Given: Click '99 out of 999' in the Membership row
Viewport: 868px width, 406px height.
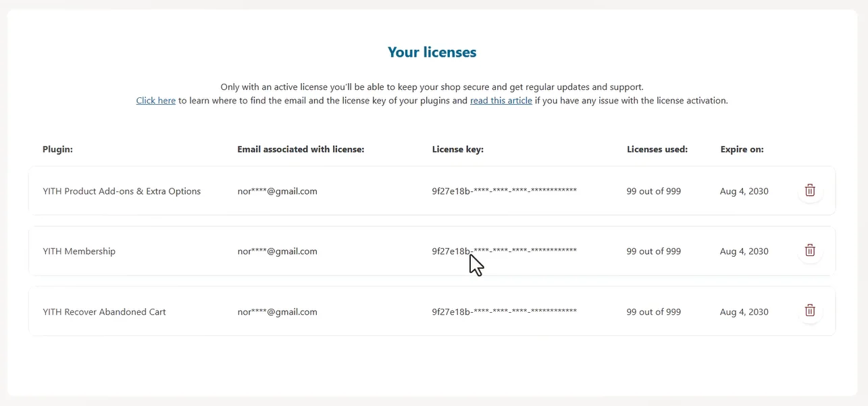Looking at the screenshot, I should coord(654,251).
